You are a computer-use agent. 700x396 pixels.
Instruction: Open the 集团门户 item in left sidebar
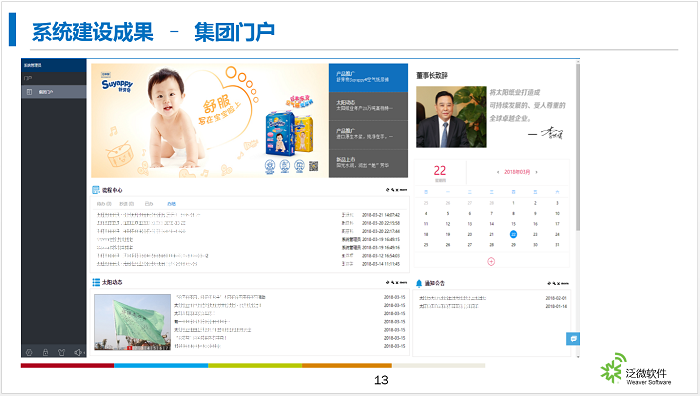(54, 92)
